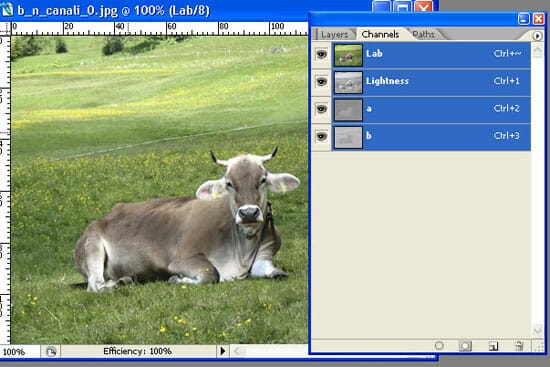Select the Lightness channel row
The width and height of the screenshot is (550, 367).
(431, 82)
